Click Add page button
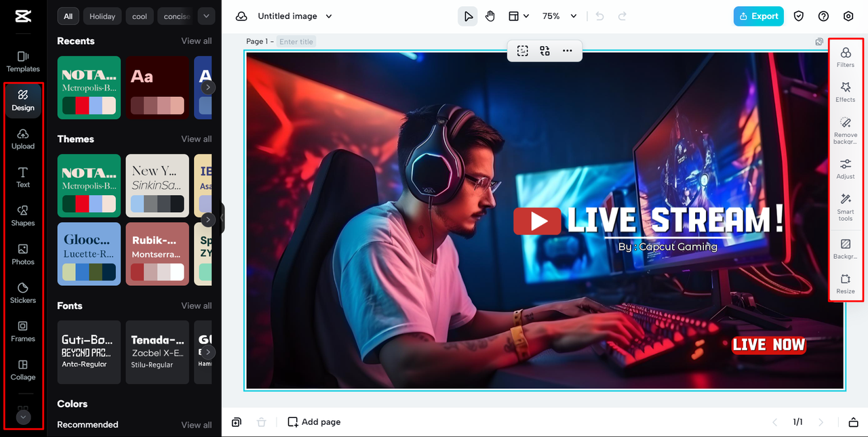 click(314, 422)
